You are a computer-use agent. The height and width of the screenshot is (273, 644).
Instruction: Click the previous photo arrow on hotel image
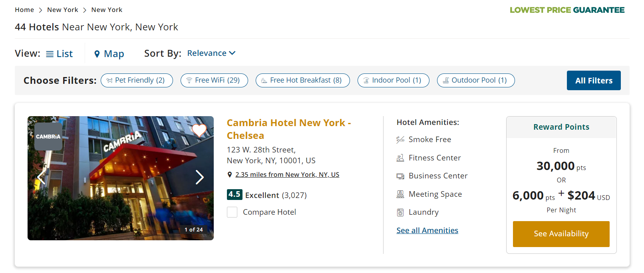41,177
